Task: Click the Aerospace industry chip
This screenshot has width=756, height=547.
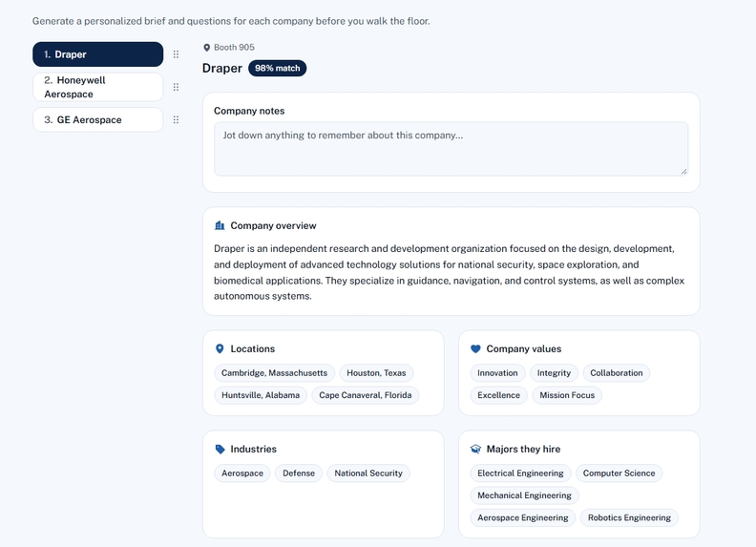Action: click(x=242, y=473)
